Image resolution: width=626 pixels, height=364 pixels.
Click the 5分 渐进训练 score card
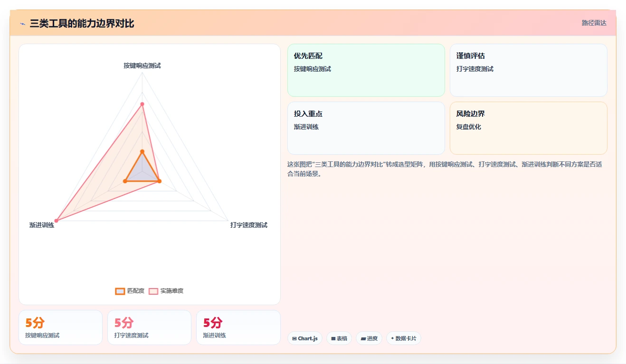coord(238,327)
